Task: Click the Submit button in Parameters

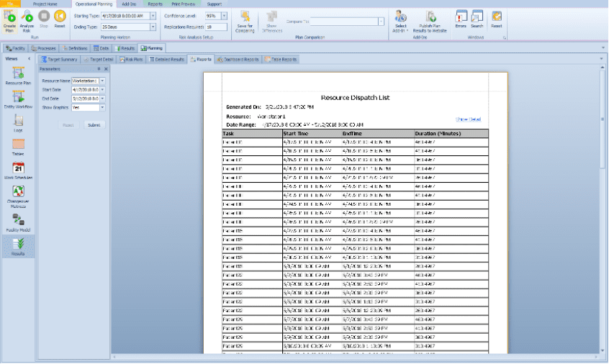Action: click(94, 125)
